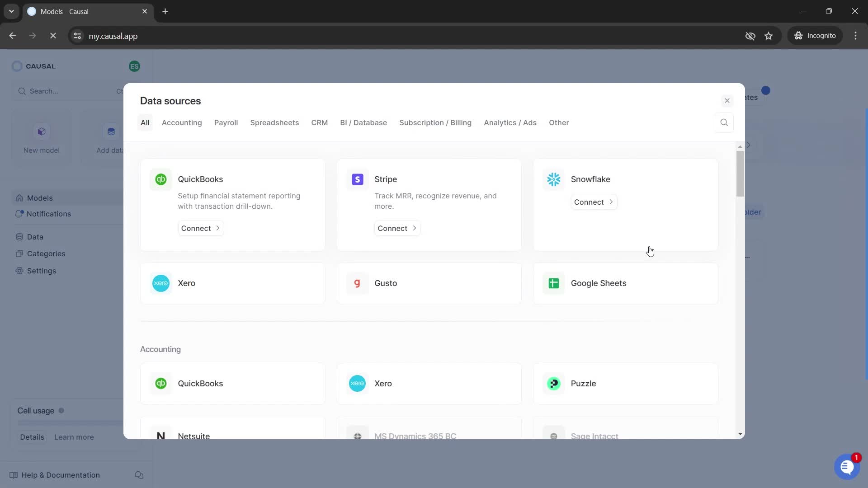Click Connect button for Stripe

(x=397, y=228)
